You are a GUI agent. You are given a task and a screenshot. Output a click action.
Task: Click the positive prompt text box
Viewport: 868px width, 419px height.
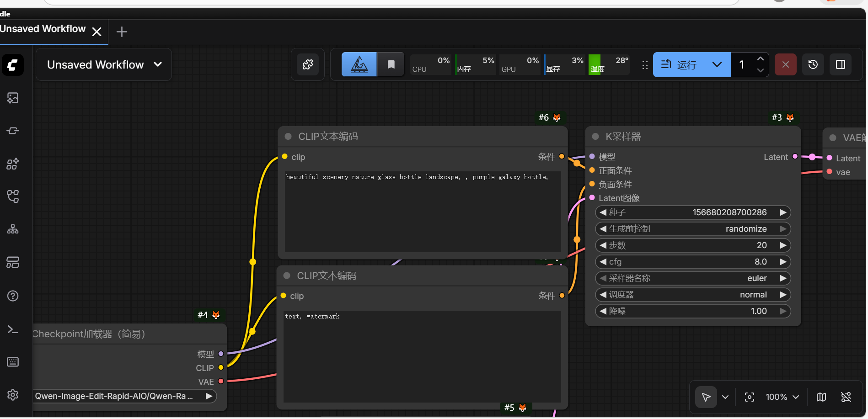coord(423,211)
